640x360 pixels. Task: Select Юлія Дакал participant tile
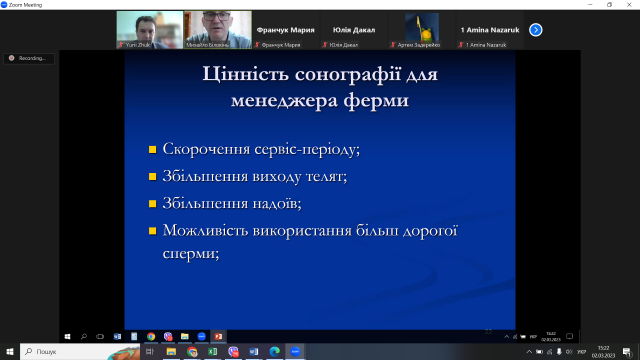(354, 30)
